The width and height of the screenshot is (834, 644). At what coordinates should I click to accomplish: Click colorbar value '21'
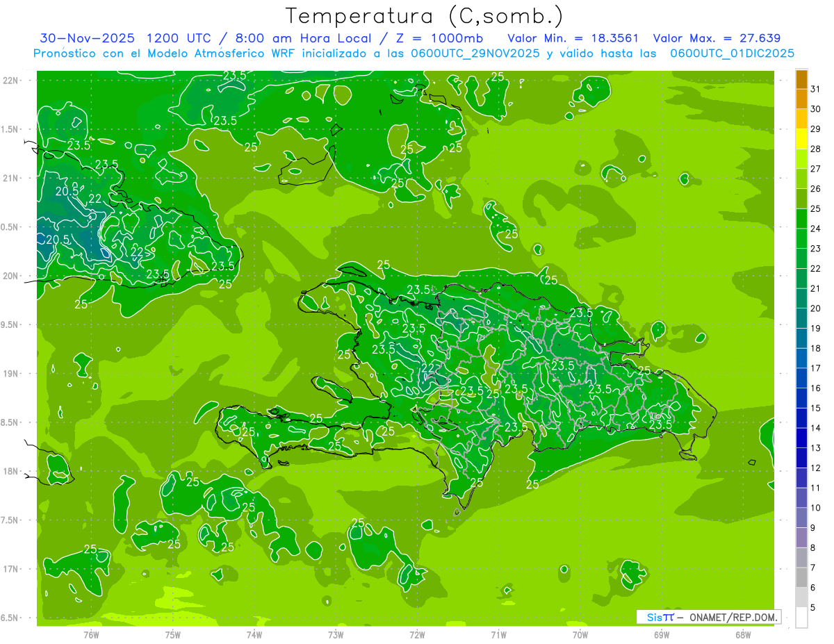point(815,288)
